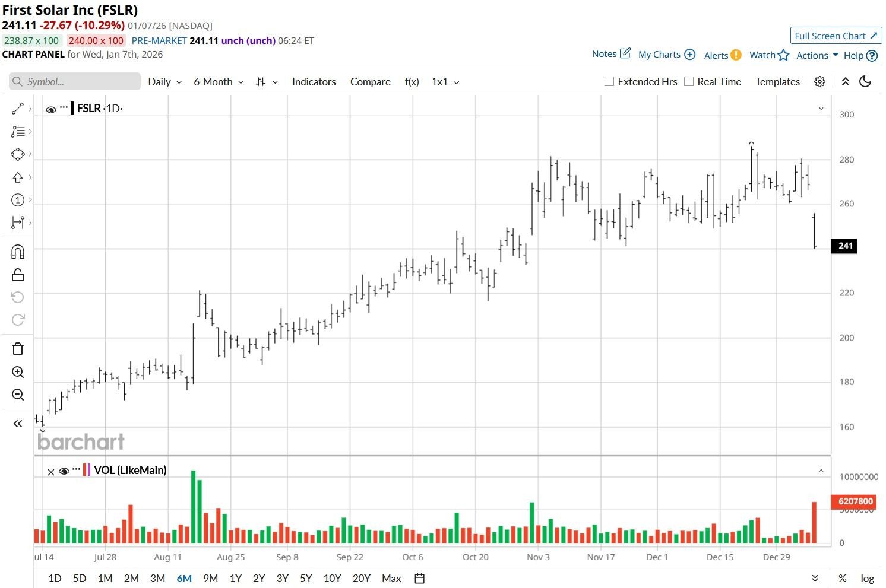886x588 pixels.
Task: Open the 6-Month period dropdown
Action: (219, 82)
